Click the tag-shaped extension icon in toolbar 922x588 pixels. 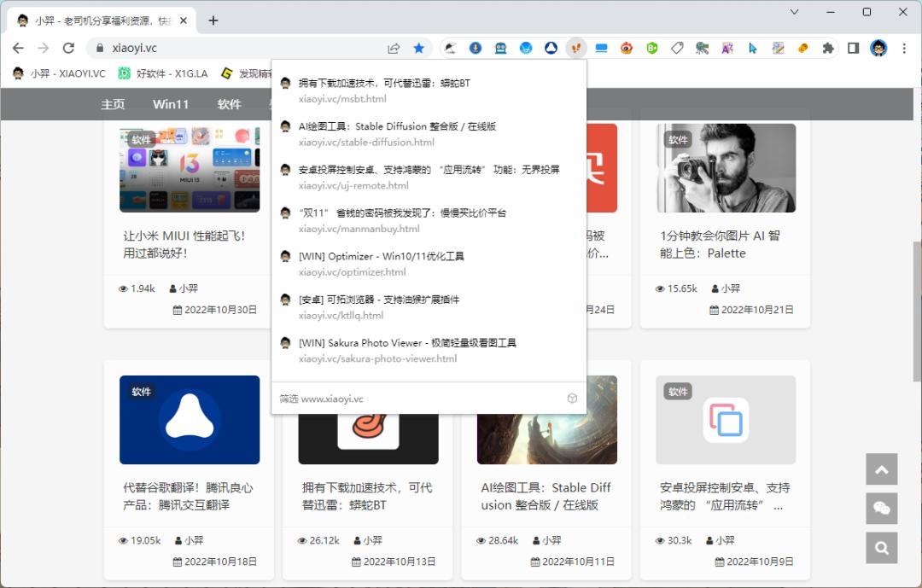677,48
